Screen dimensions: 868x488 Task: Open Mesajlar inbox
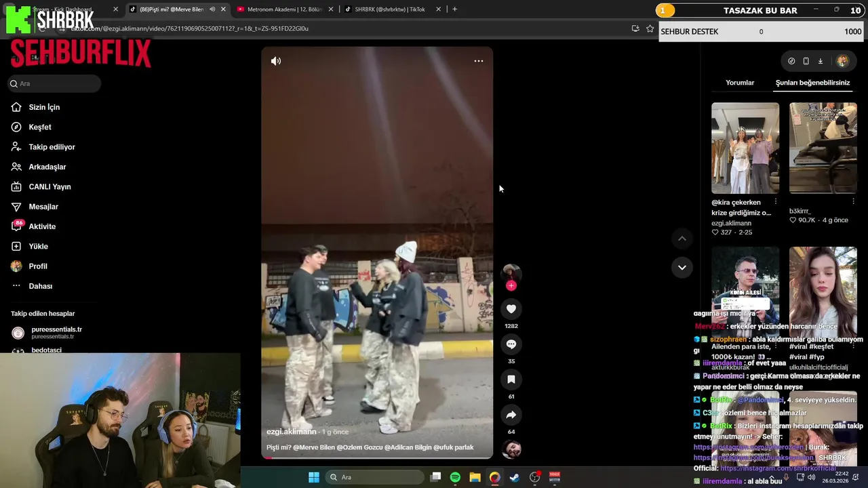(43, 207)
